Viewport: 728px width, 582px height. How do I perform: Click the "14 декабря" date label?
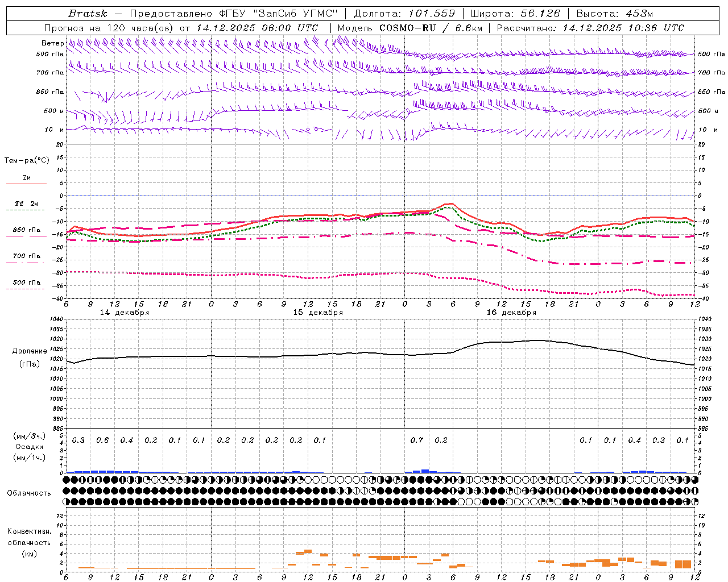[125, 313]
